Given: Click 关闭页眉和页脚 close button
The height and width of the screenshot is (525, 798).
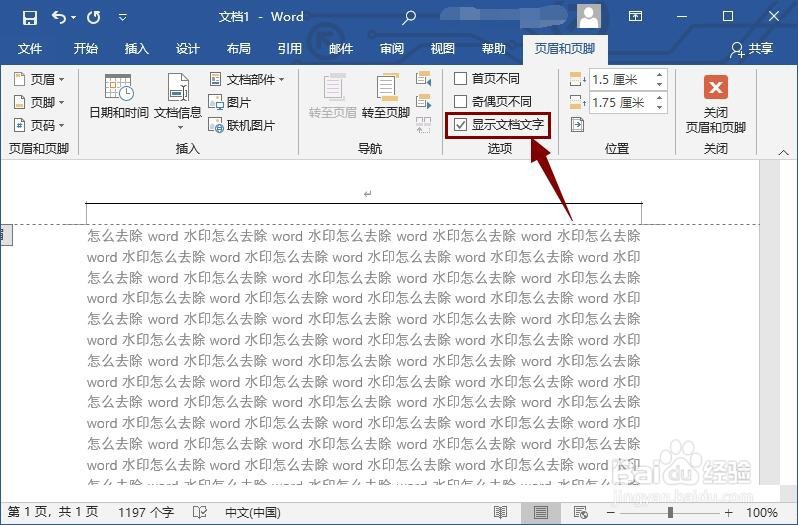Looking at the screenshot, I should tap(716, 104).
